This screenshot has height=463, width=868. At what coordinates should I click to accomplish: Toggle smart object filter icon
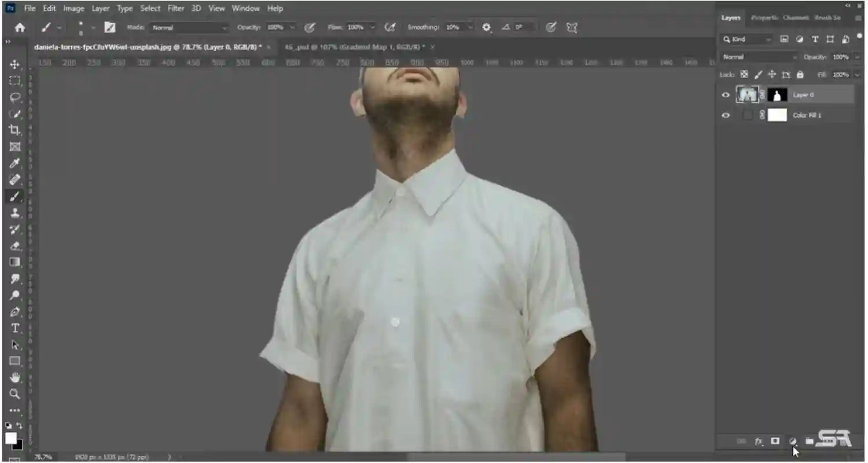click(x=845, y=39)
